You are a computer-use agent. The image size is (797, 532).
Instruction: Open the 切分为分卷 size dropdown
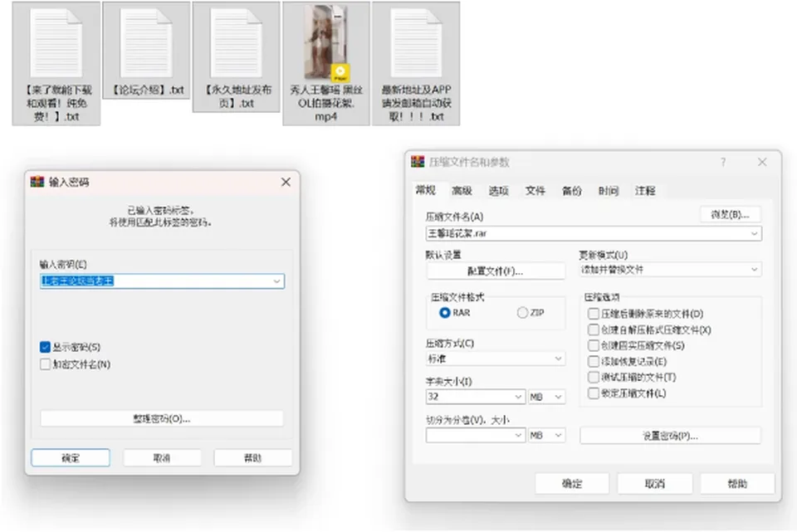click(x=475, y=436)
